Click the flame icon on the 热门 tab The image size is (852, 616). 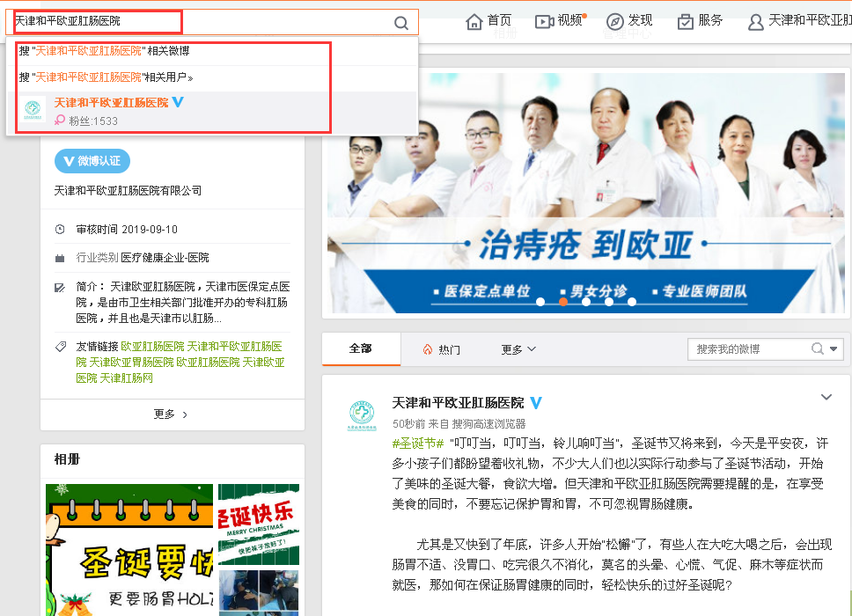[x=428, y=349]
